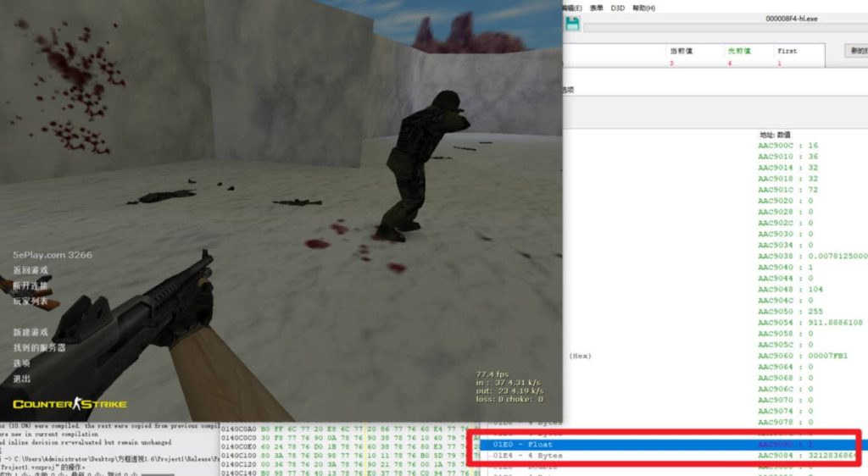
Task: Click the Counter-Strike logo
Action: (x=70, y=404)
